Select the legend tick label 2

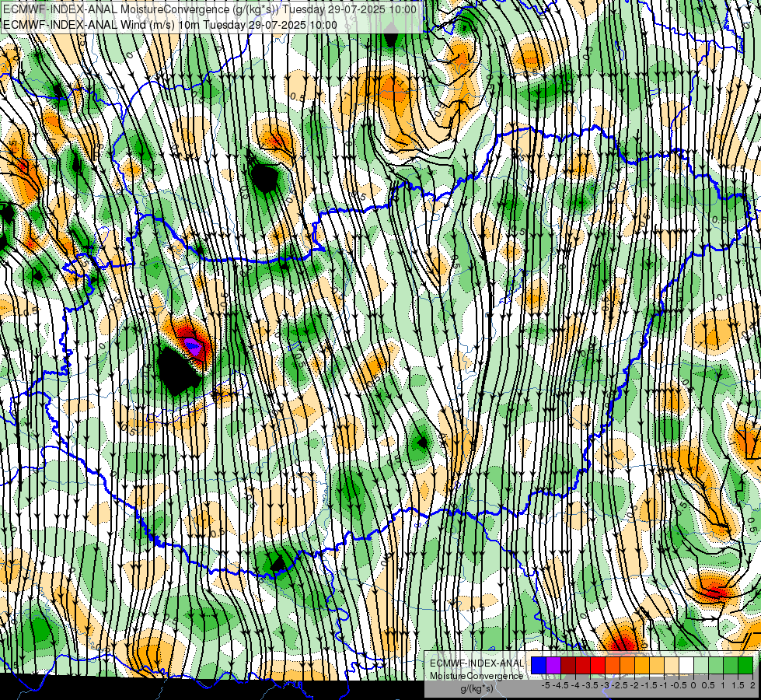tap(752, 685)
